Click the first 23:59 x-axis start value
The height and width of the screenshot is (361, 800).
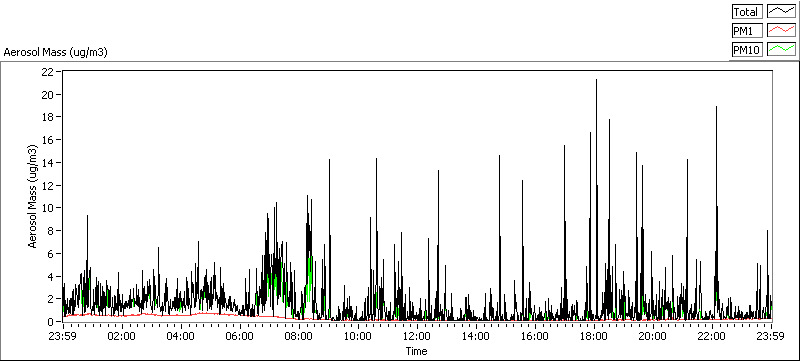(x=63, y=336)
